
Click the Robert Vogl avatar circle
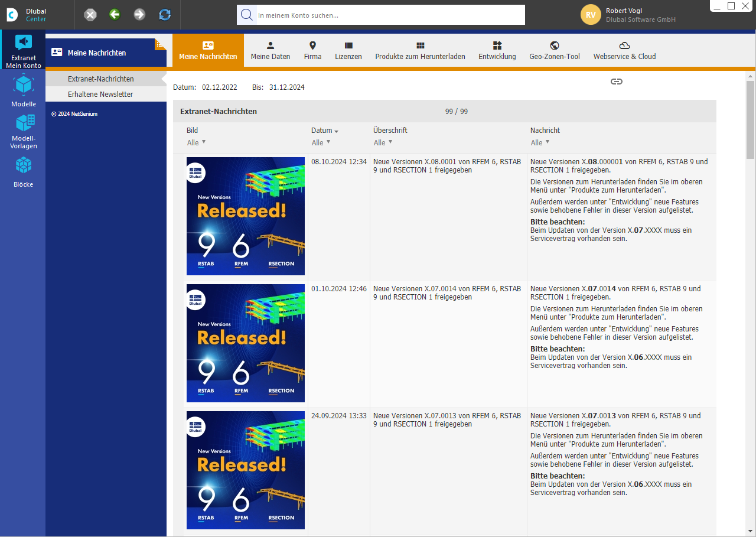(x=591, y=14)
